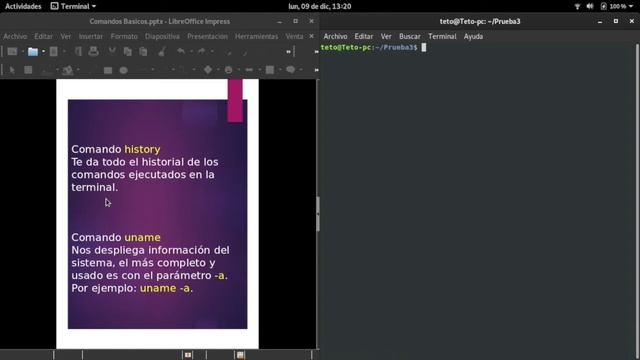This screenshot has height=360, width=640.
Task: Open the Archivo menu in LibreOffice Impress
Action: 15,36
